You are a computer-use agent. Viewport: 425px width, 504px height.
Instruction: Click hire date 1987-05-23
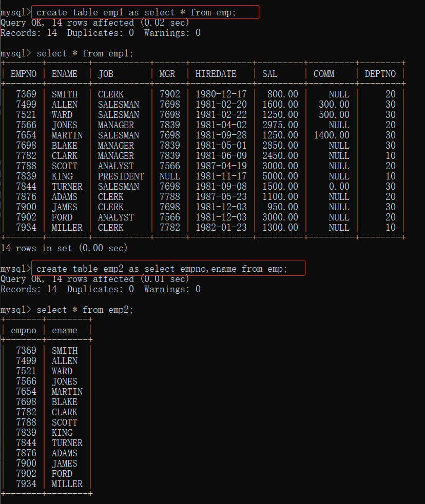(x=221, y=197)
